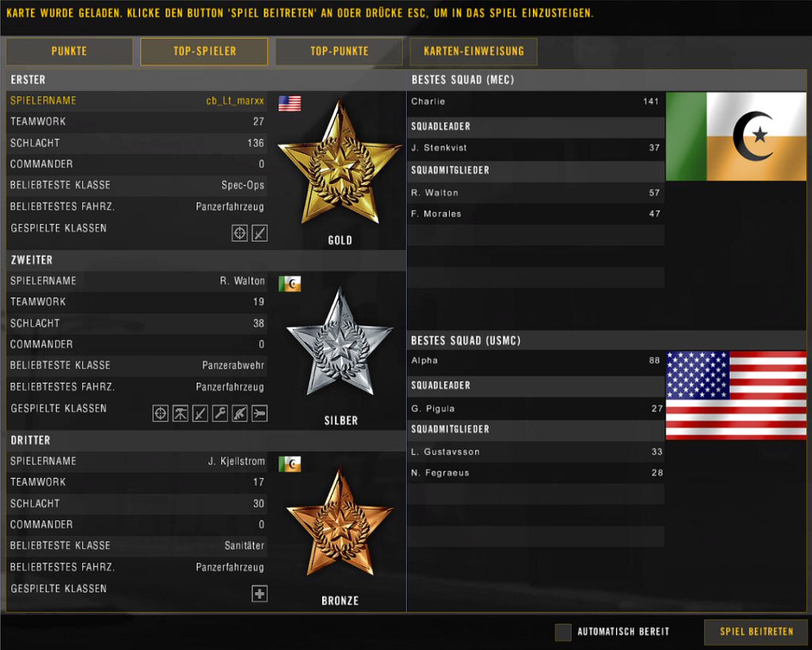Click the Bronze star medal

tap(340, 522)
